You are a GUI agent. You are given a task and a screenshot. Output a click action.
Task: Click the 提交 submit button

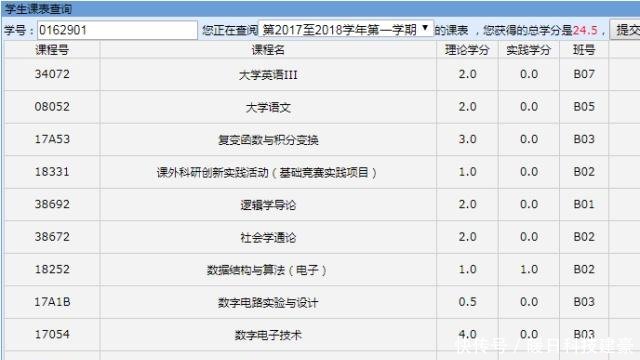pyautogui.click(x=625, y=30)
